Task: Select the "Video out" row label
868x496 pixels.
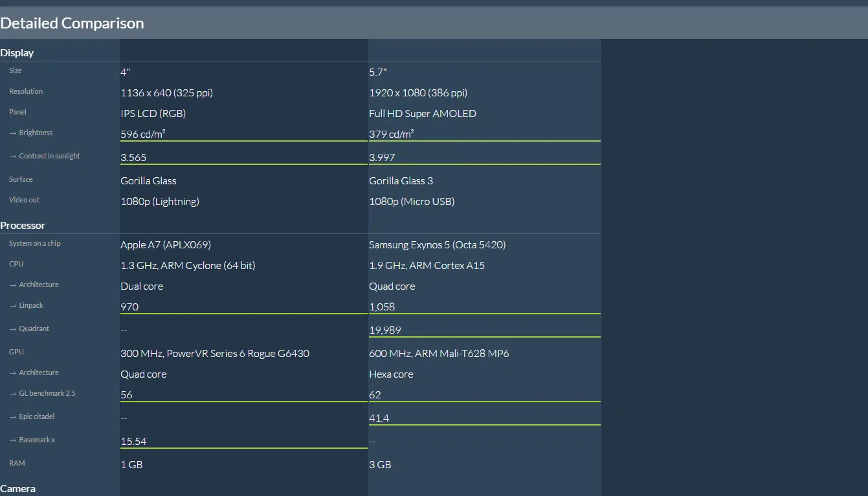Action: tap(24, 200)
